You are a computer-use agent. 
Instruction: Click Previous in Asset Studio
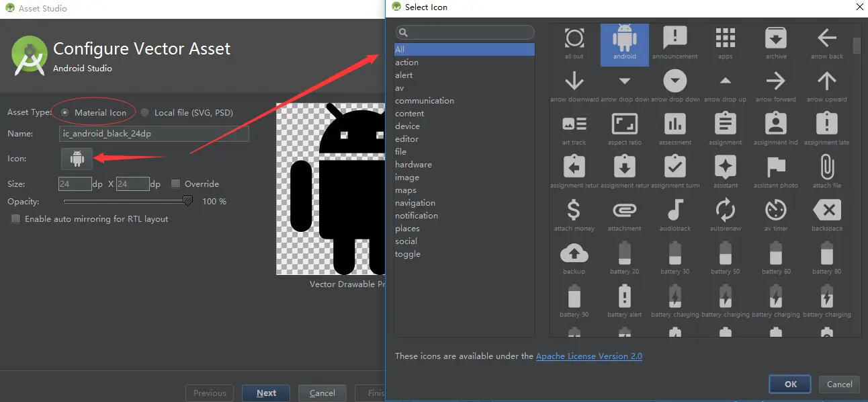tap(210, 393)
